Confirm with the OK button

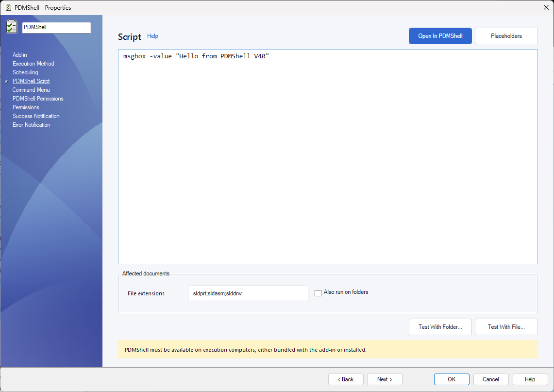click(x=452, y=379)
